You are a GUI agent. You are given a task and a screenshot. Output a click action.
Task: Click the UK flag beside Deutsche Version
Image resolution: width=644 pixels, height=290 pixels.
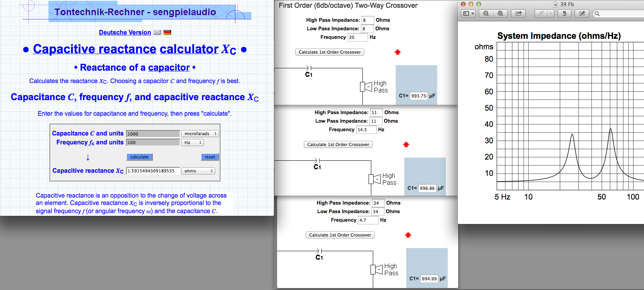pyautogui.click(x=157, y=33)
